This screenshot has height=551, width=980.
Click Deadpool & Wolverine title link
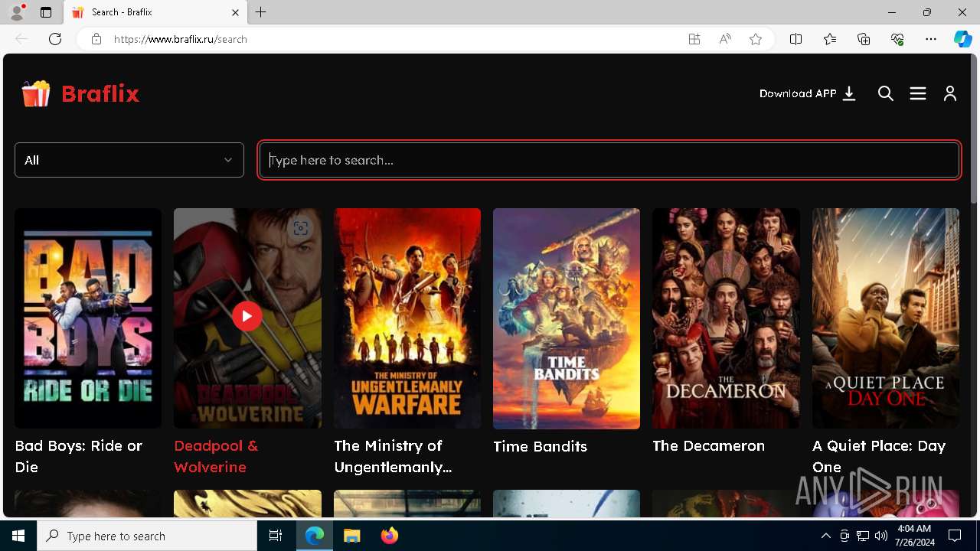tap(216, 456)
